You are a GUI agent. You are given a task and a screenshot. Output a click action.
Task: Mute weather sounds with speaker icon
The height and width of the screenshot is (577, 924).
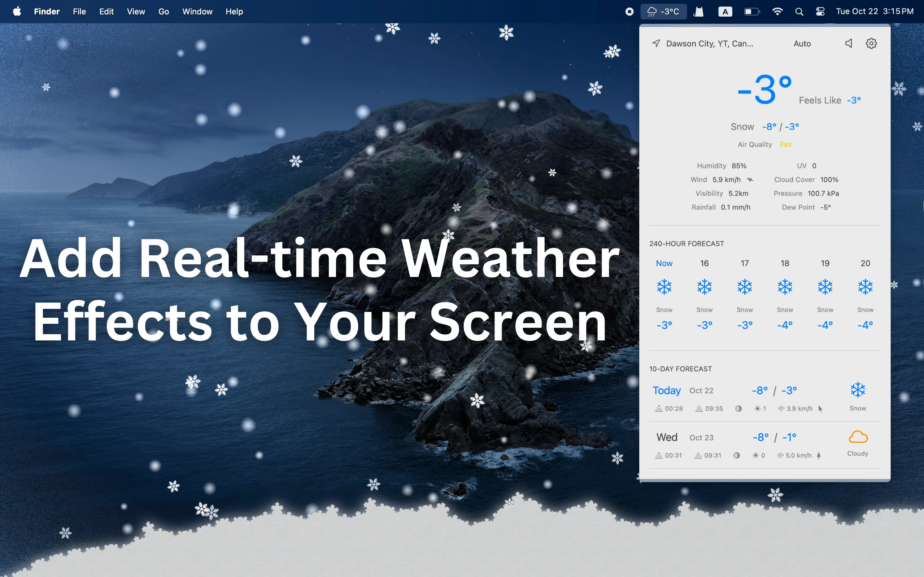click(x=849, y=44)
